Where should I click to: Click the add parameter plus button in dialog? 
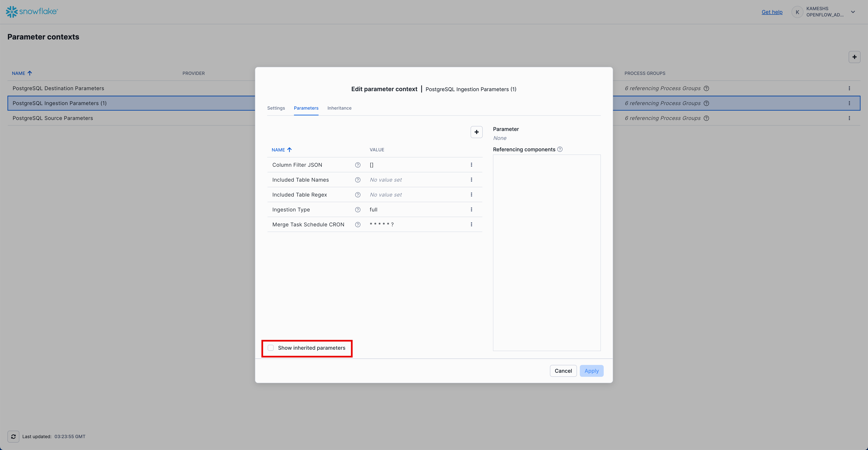click(476, 132)
